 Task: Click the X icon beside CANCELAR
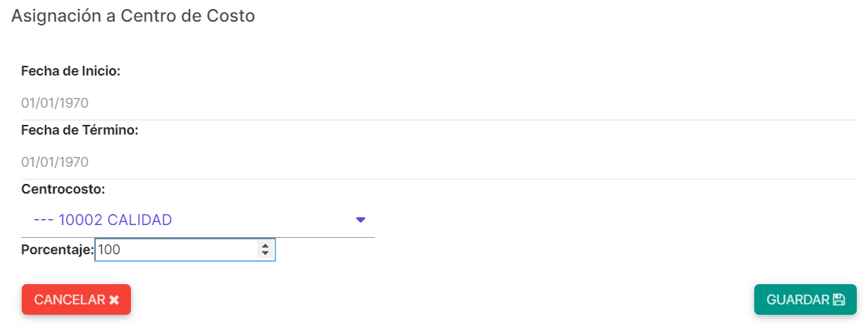[x=114, y=300]
